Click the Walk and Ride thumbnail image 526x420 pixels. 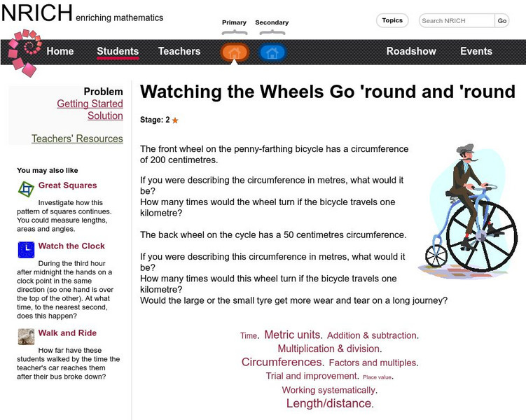pos(26,337)
